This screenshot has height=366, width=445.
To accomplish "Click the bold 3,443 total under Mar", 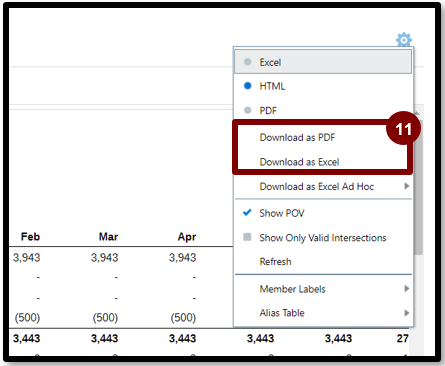I will point(105,338).
